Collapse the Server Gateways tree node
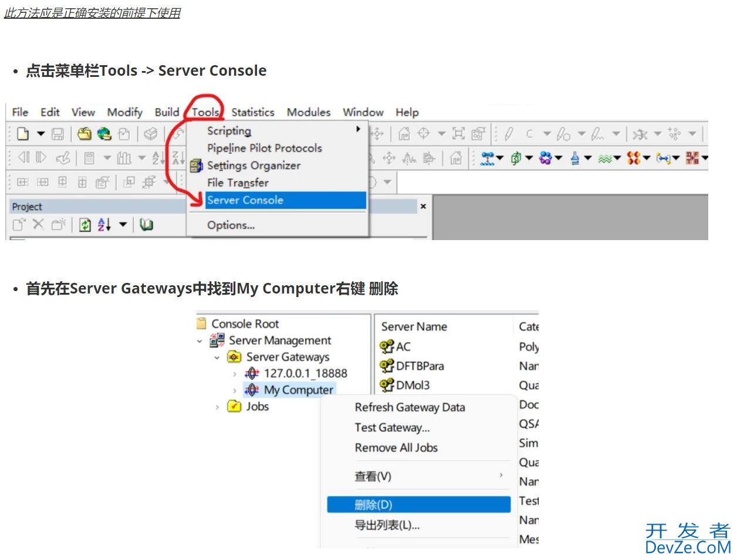 217,357
